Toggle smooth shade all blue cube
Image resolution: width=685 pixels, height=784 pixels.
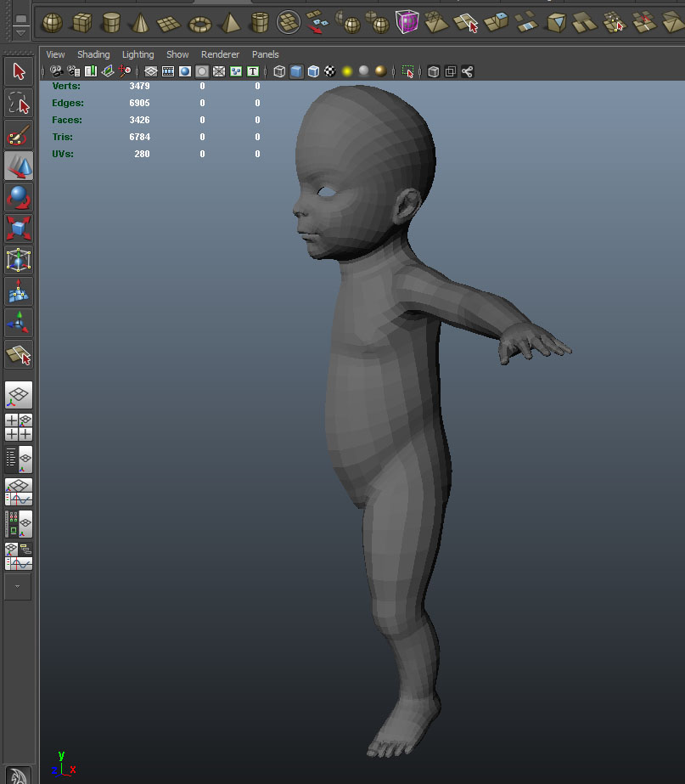(x=296, y=71)
